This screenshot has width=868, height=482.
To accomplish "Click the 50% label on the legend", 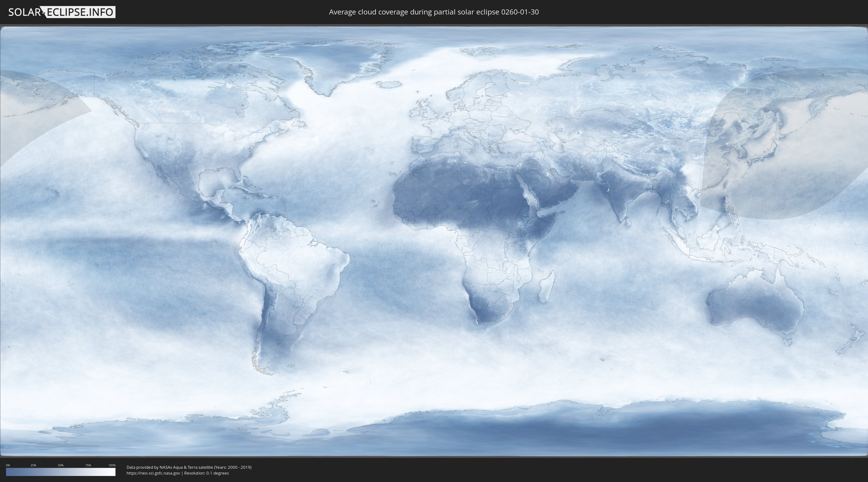I will (x=61, y=465).
